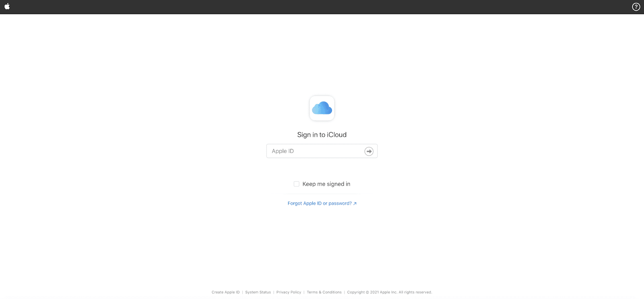Click the iCloud cloud logo
Image resolution: width=644 pixels, height=299 pixels.
[322, 108]
